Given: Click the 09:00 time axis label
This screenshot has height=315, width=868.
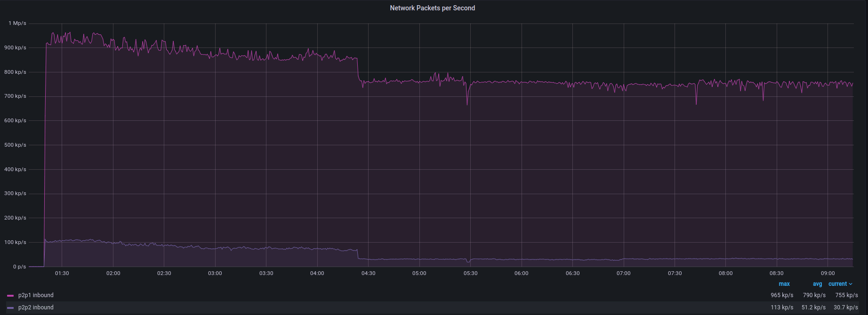Looking at the screenshot, I should click(x=828, y=273).
